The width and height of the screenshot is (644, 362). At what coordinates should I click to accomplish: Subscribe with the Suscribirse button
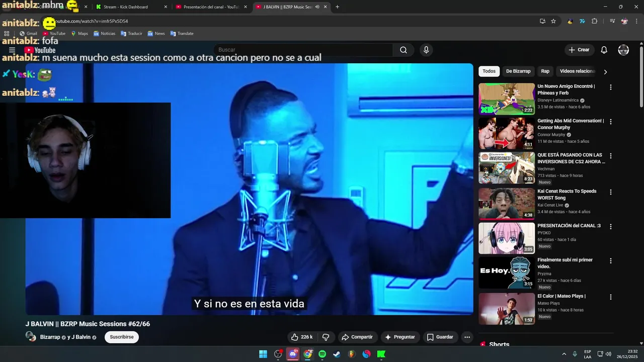tap(122, 337)
